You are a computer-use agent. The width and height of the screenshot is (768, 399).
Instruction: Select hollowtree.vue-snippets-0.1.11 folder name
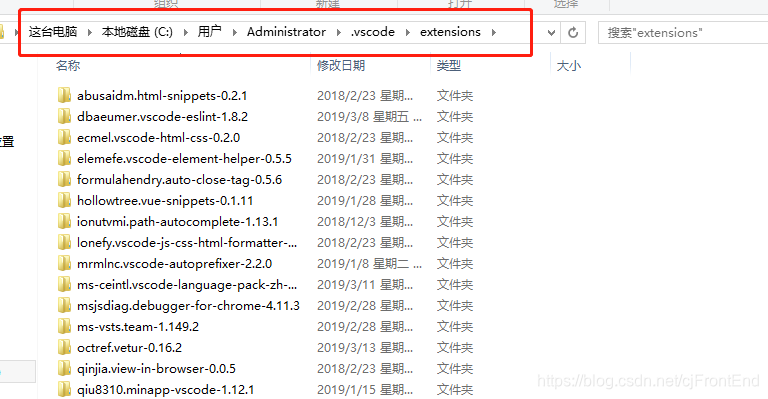(165, 201)
